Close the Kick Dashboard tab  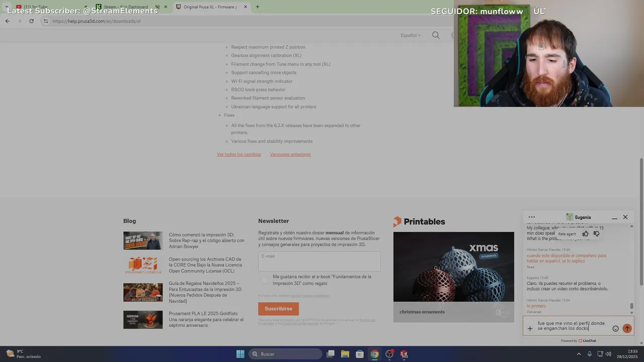tap(166, 7)
